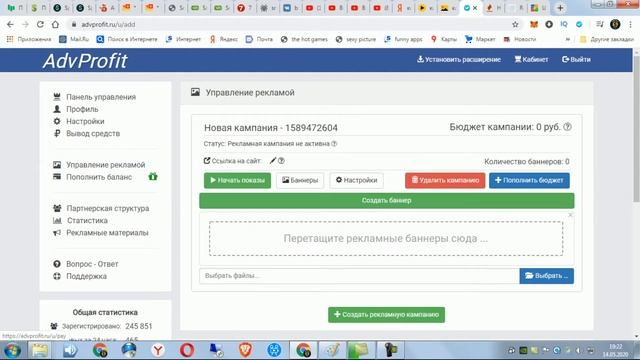The image size is (640, 360).
Task: Open Почта bookmark
Action: (259, 39)
